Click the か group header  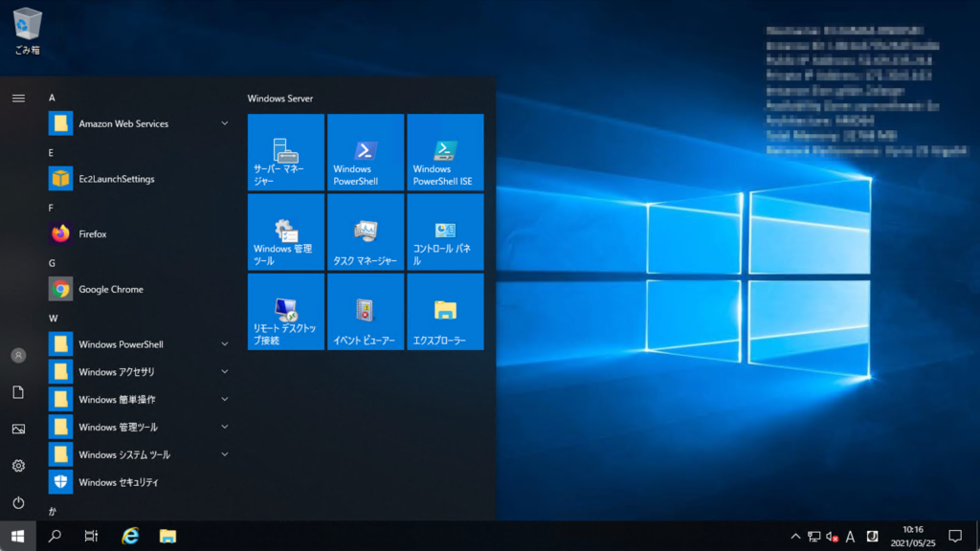click(x=53, y=511)
